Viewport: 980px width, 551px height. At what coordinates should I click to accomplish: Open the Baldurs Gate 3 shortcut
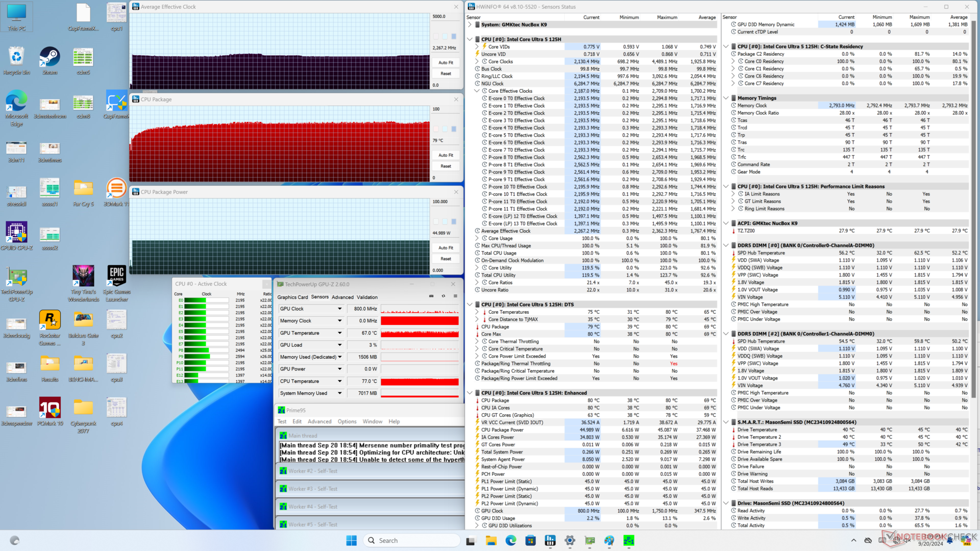83,328
